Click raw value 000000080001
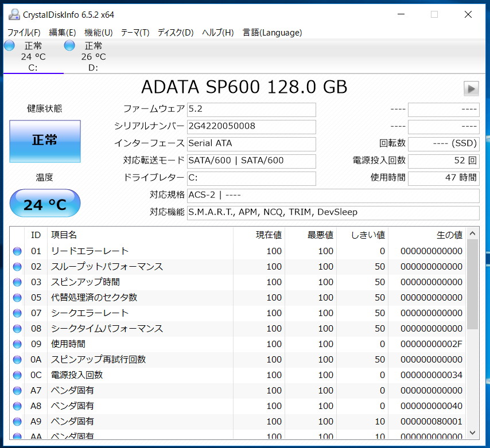This screenshot has height=448, width=490. (431, 422)
